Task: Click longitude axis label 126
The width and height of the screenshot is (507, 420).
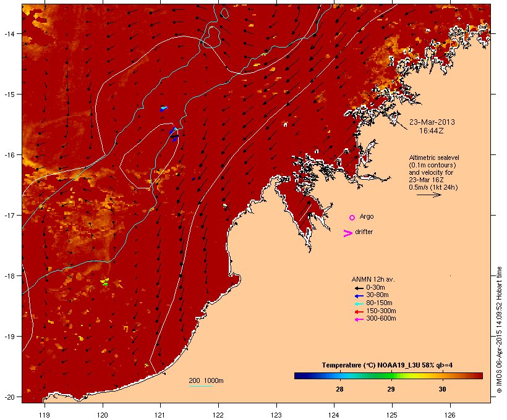Action: coord(449,415)
